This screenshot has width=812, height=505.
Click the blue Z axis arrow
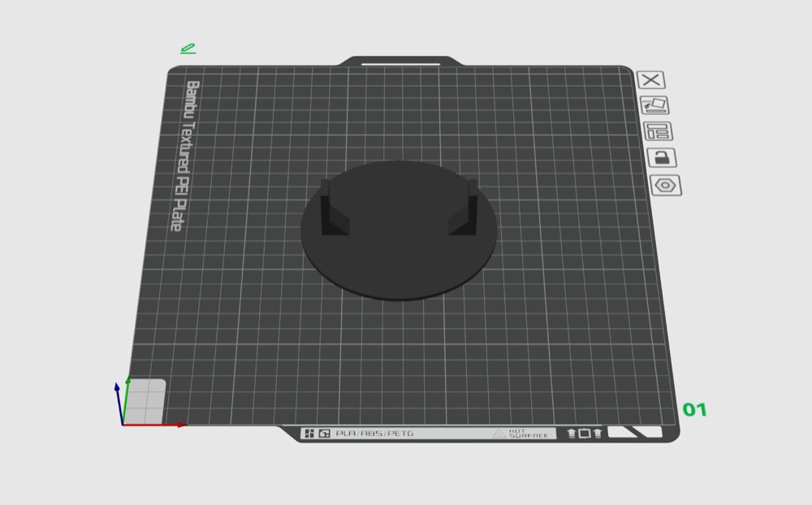coord(119,403)
